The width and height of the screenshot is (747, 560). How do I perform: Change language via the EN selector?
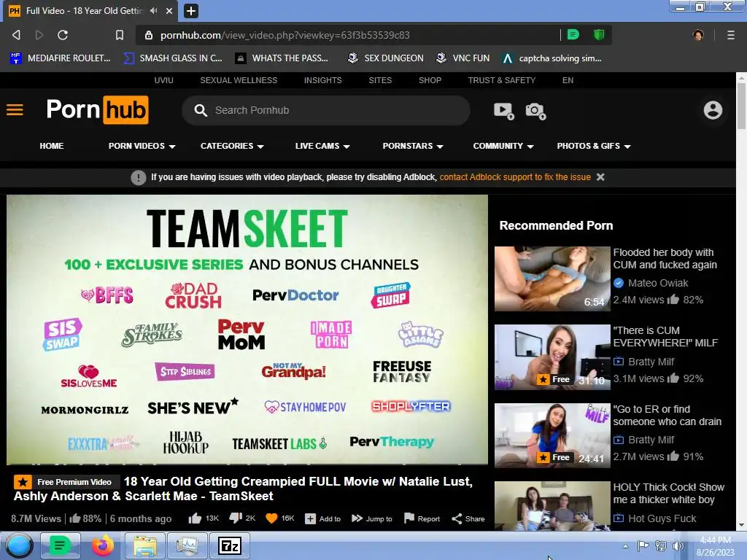tap(568, 80)
